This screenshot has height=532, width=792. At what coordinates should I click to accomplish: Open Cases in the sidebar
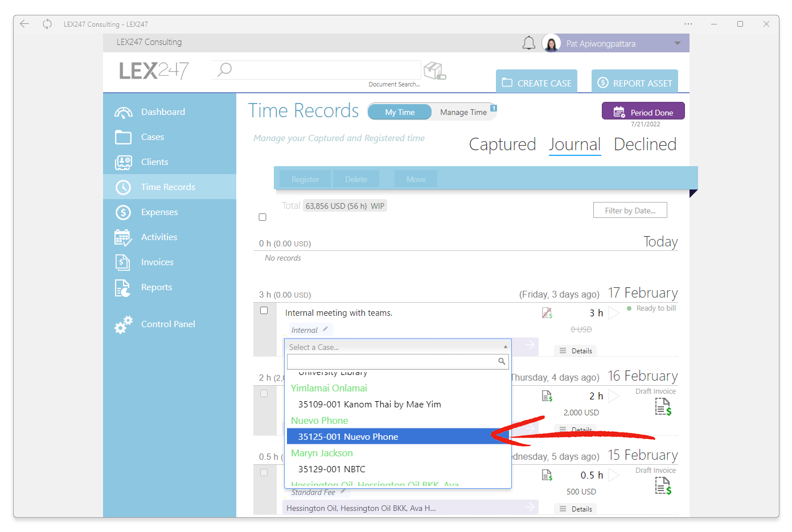coord(170,137)
